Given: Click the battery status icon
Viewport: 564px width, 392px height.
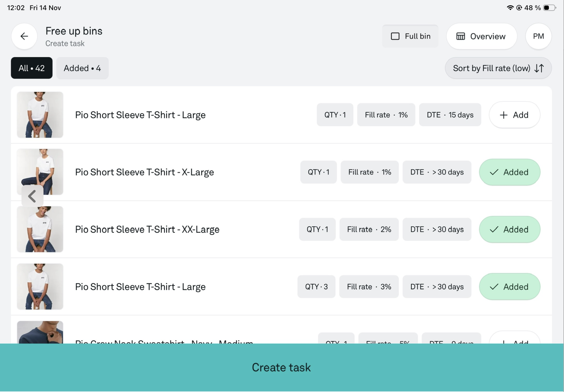Looking at the screenshot, I should click(x=549, y=8).
